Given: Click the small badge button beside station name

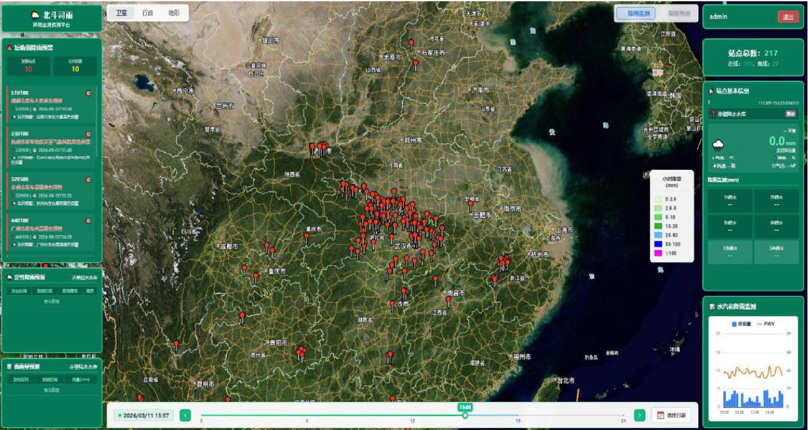Looking at the screenshot, I should click(x=789, y=113).
